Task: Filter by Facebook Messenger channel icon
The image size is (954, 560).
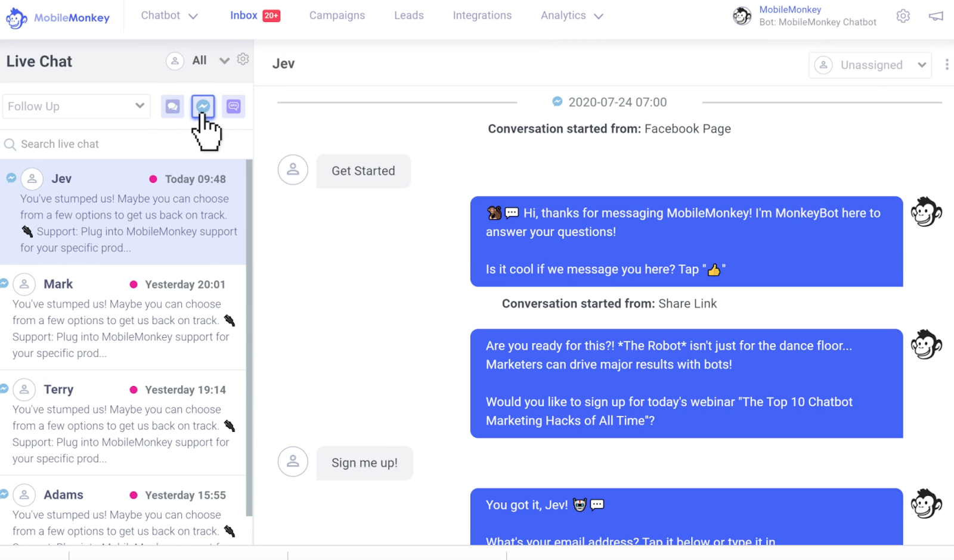Action: pyautogui.click(x=203, y=107)
